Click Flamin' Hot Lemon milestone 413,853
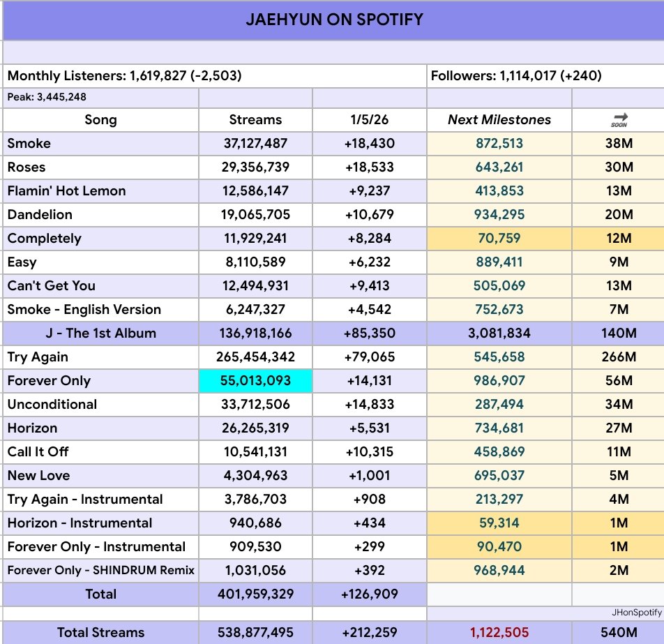This screenshot has height=644, width=664. [499, 191]
